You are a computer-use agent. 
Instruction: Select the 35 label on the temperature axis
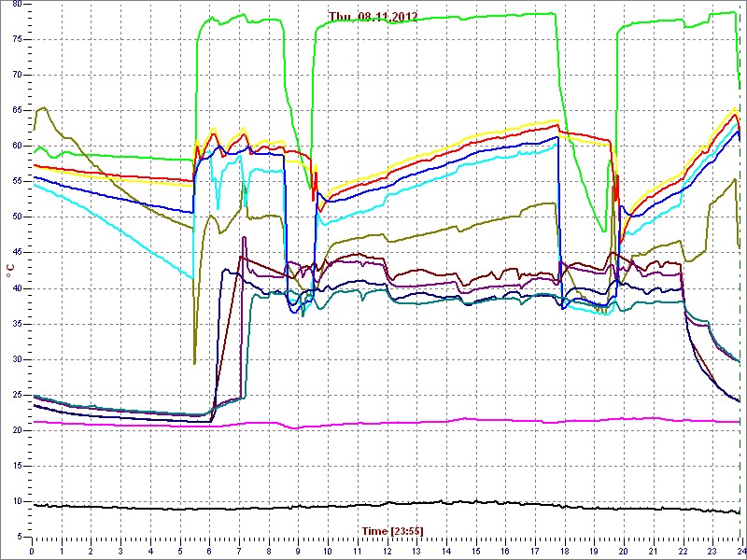[16, 324]
